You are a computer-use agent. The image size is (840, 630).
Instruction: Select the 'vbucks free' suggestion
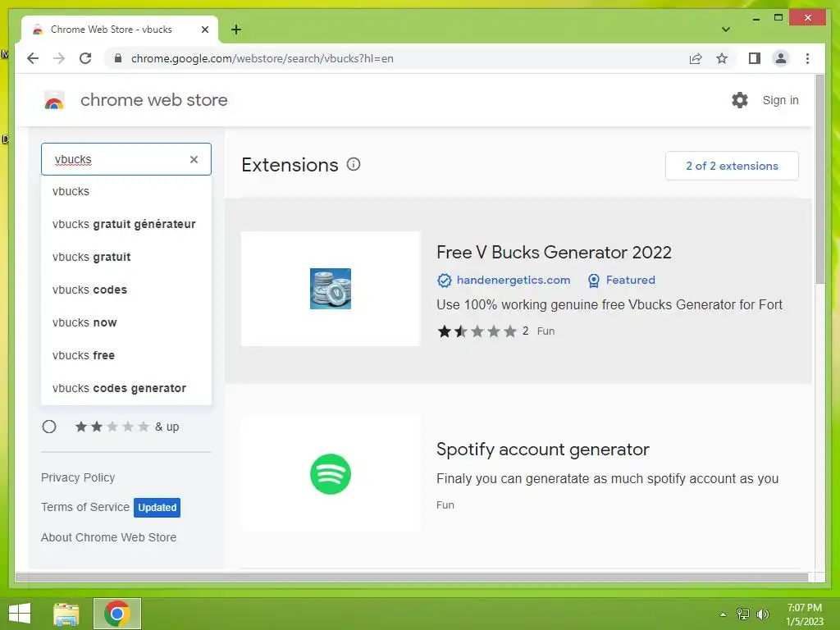point(126,355)
